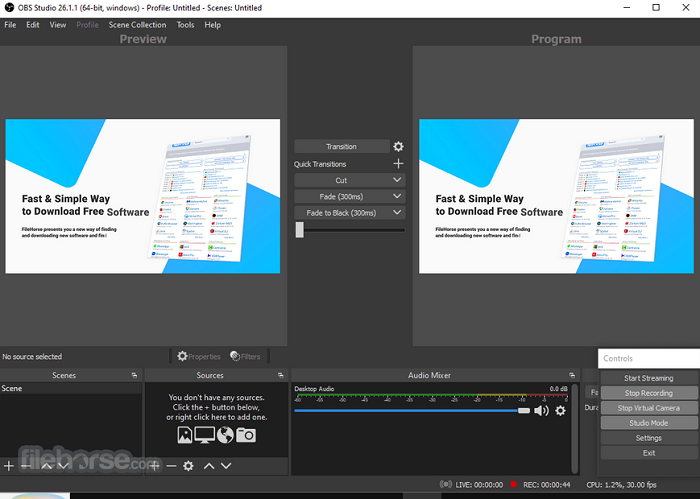The image size is (700, 499).
Task: Add a new source with plus button
Action: (155, 466)
